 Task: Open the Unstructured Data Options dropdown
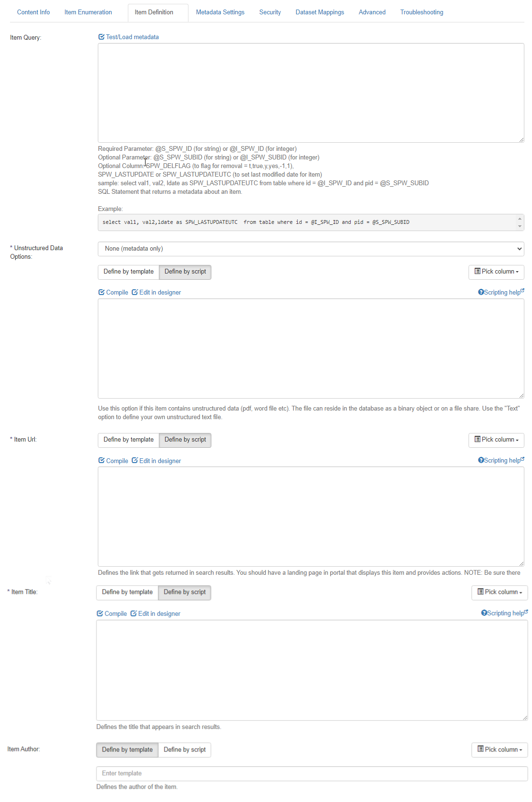pyautogui.click(x=311, y=249)
